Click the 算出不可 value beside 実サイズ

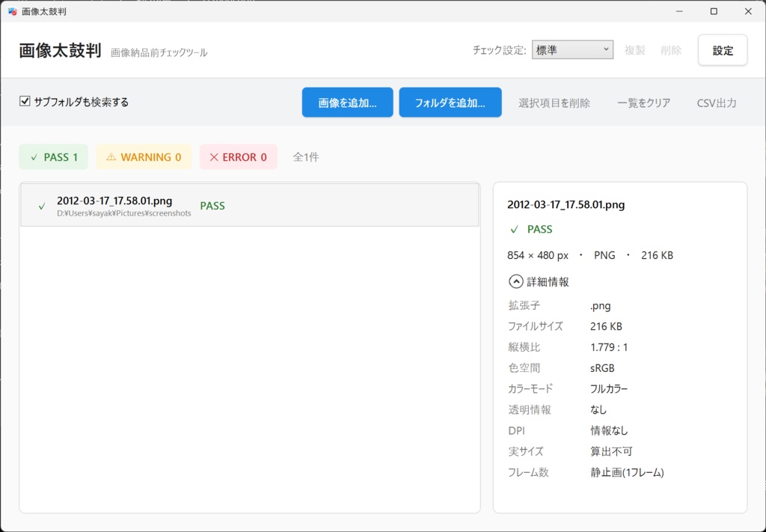click(611, 451)
